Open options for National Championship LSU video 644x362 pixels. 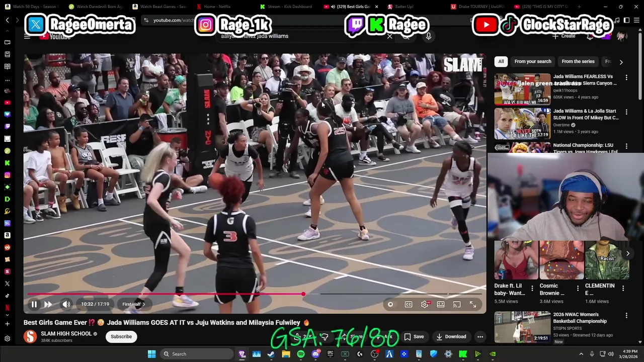626,146
